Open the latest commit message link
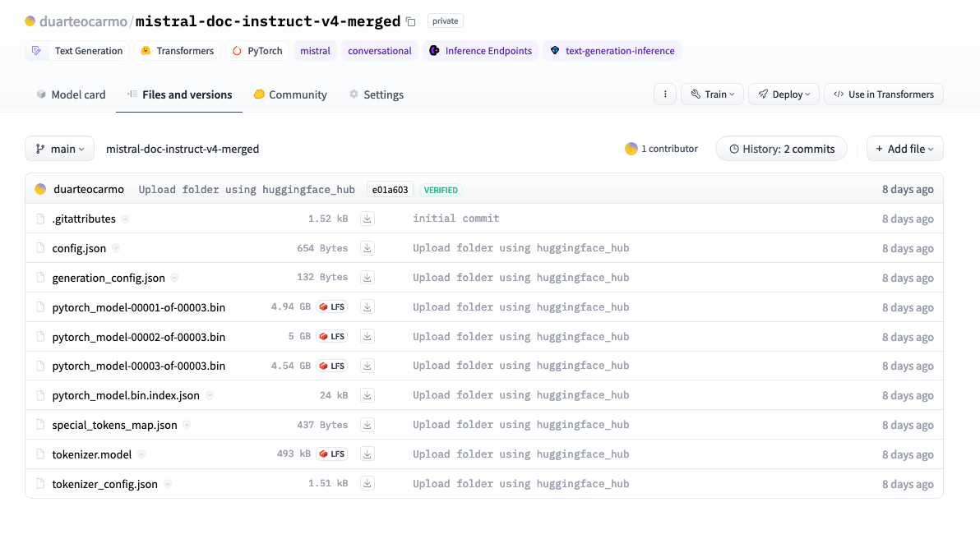The image size is (980, 539). (x=247, y=189)
